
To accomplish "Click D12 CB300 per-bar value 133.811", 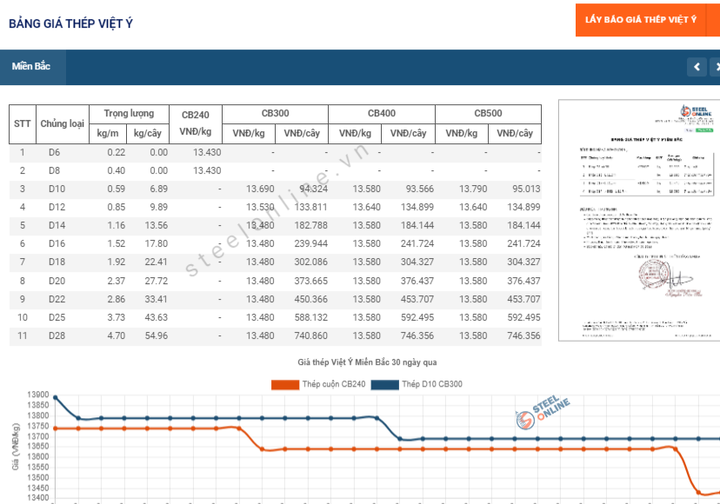I will (x=311, y=207).
